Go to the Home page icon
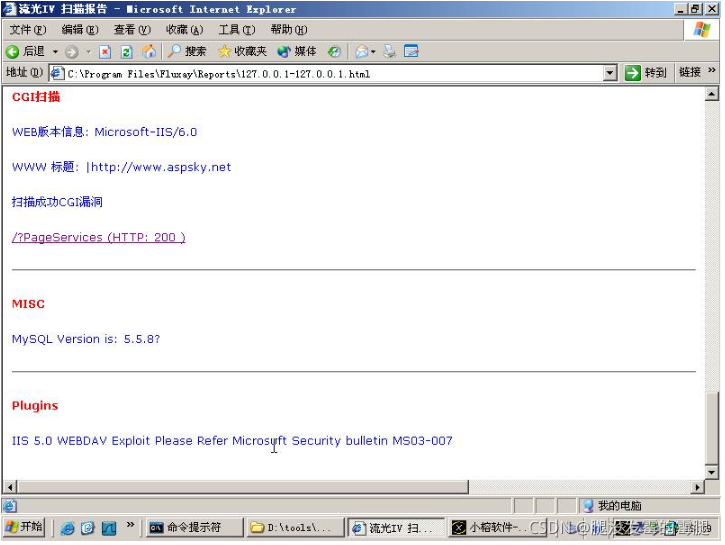The image size is (725, 545). 148,51
